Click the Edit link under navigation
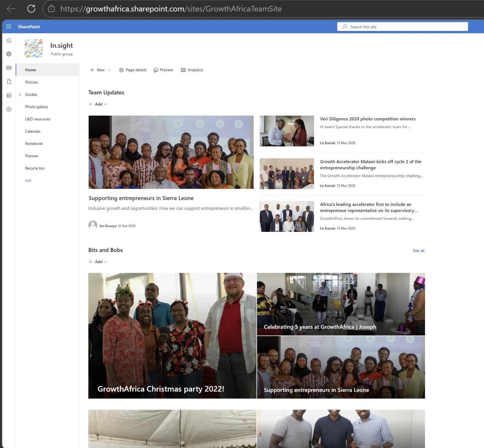484x448 pixels. coord(28,181)
